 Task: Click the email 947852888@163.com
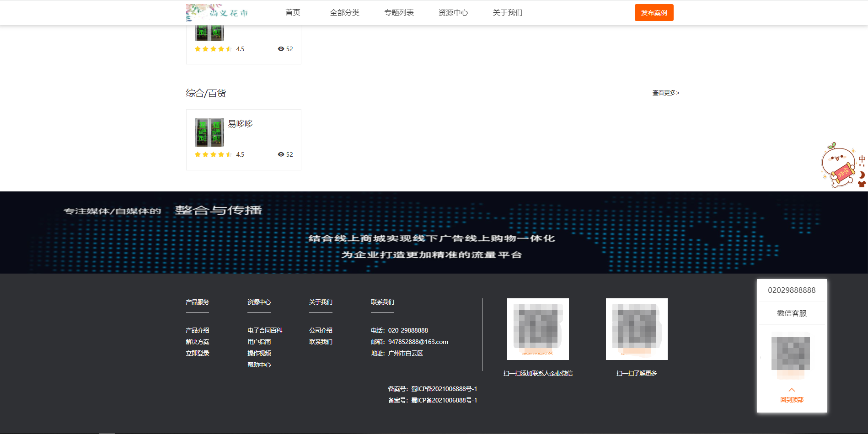point(418,342)
